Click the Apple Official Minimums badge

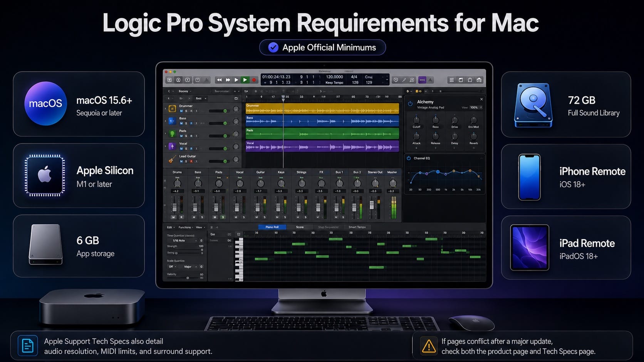point(322,47)
